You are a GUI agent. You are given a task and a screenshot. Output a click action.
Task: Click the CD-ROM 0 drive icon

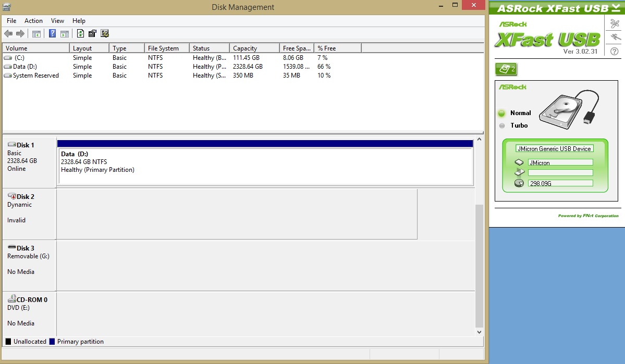click(x=11, y=299)
